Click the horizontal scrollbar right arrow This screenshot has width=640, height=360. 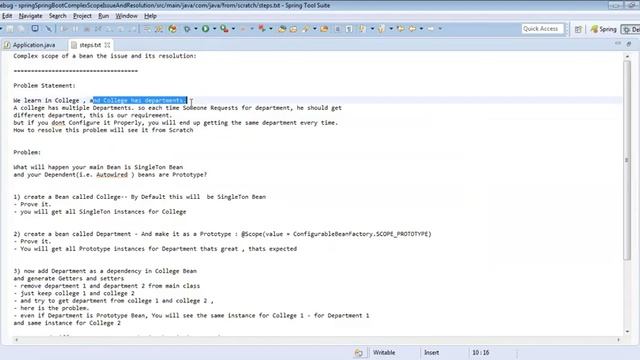(x=618, y=340)
